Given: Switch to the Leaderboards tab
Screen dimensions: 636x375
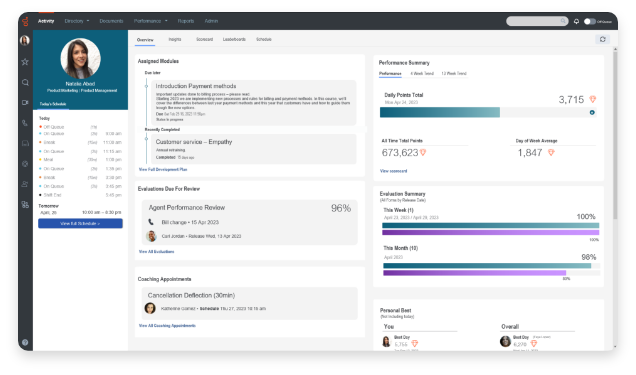Looking at the screenshot, I should [234, 39].
